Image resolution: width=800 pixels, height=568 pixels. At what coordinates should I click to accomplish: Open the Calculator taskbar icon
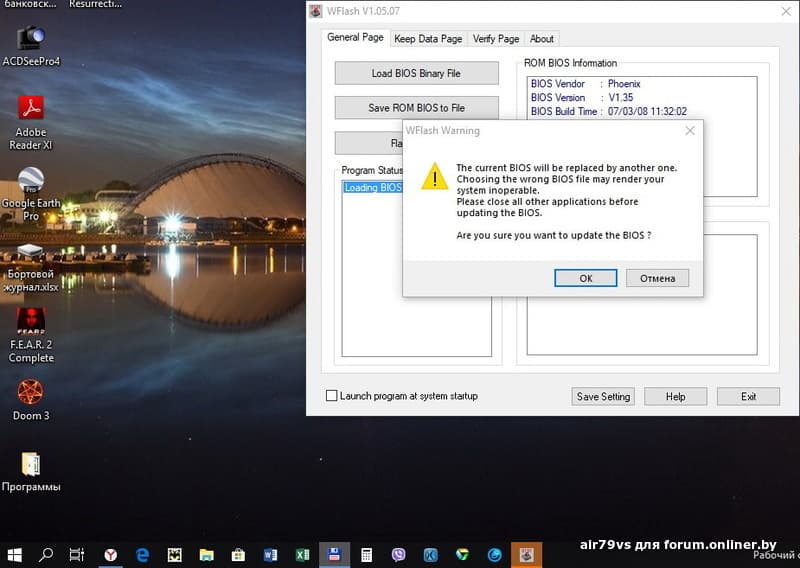coord(367,554)
